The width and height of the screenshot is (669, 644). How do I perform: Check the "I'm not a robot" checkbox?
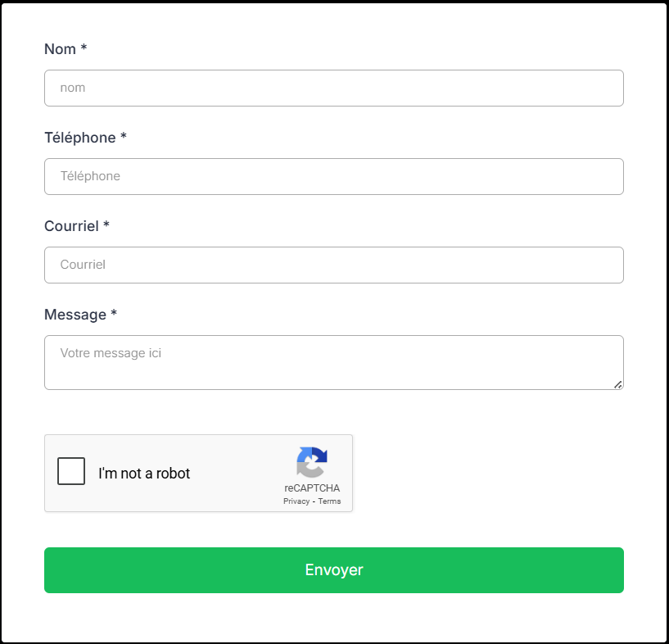click(x=71, y=471)
